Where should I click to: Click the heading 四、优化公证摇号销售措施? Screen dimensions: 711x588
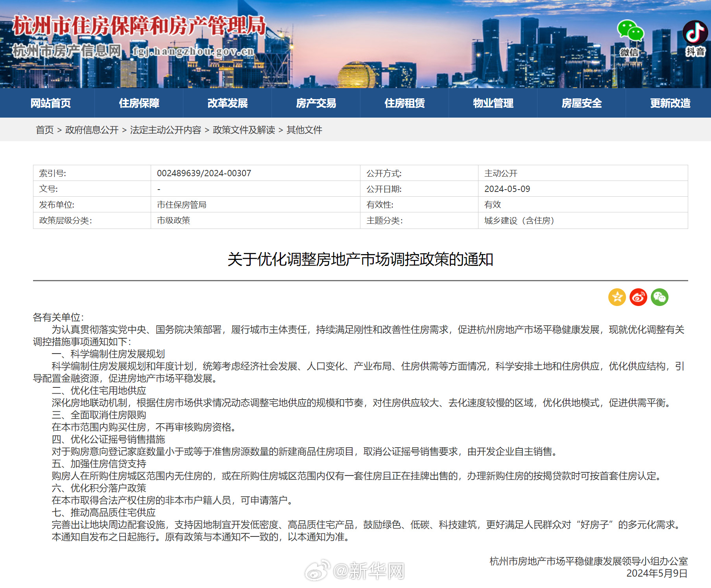(108, 439)
